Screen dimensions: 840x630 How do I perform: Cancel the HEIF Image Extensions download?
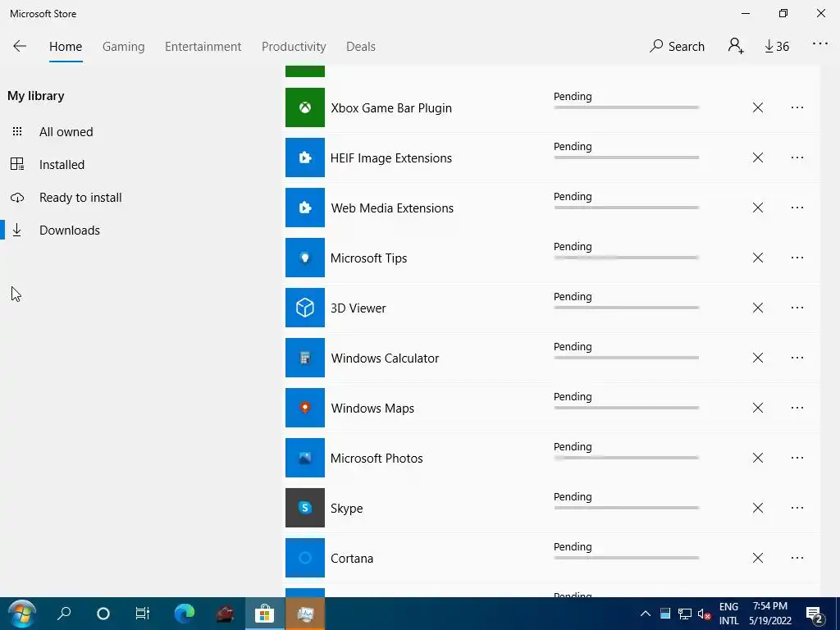[757, 157]
